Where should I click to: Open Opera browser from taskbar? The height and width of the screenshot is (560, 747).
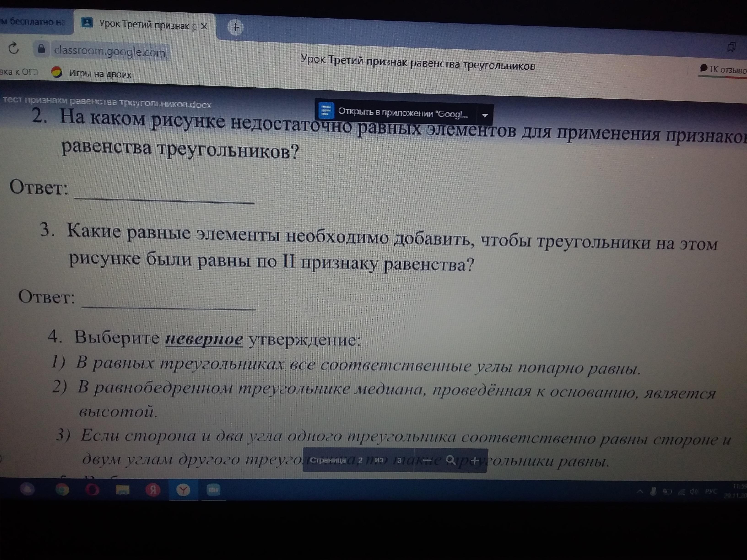pyautogui.click(x=92, y=490)
